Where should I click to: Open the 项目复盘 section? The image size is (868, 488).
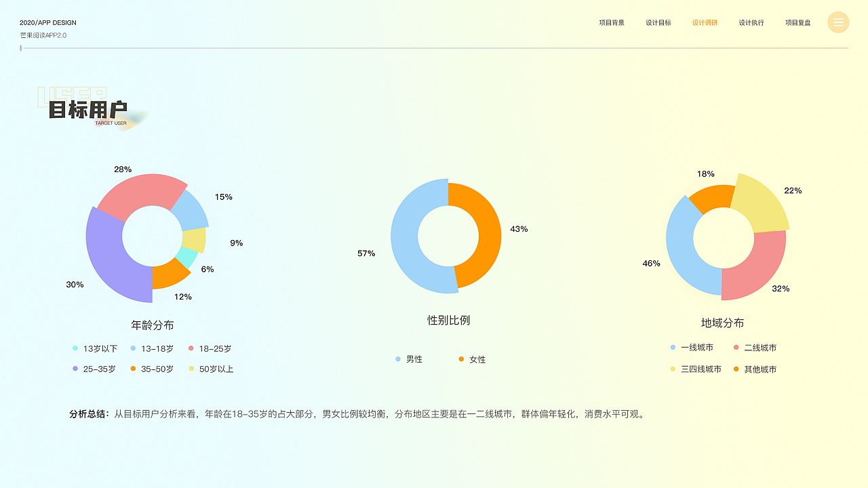797,22
